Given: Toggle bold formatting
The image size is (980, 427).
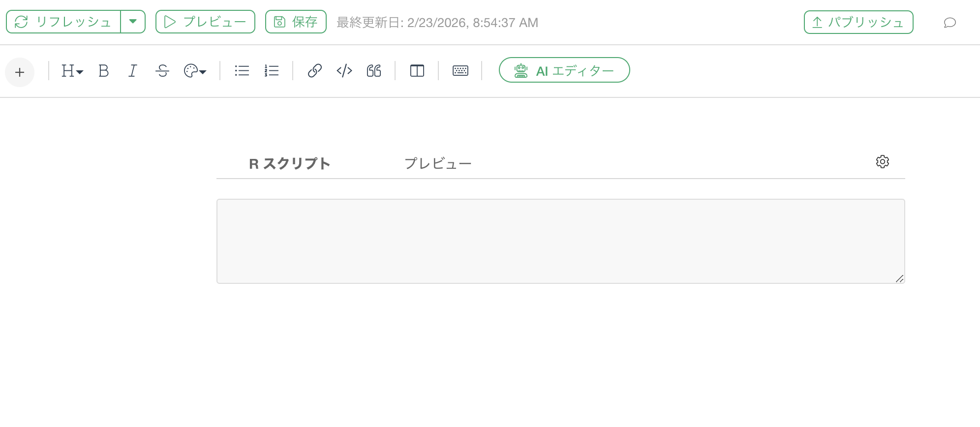Looking at the screenshot, I should (103, 71).
